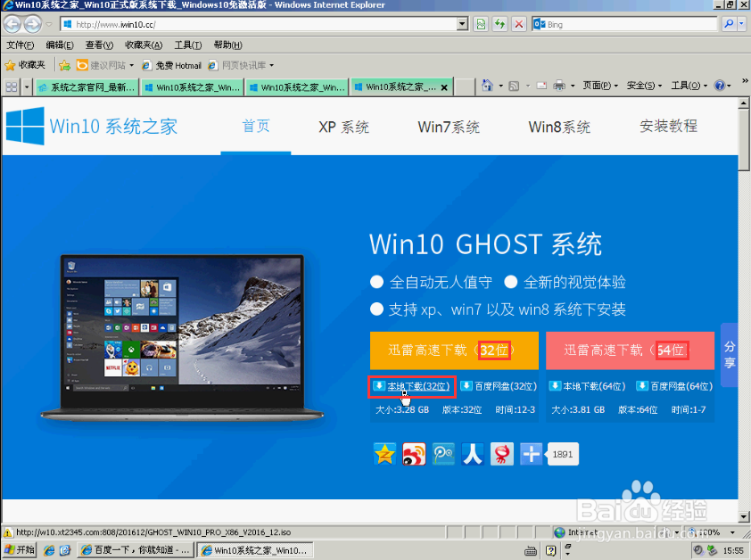
Task: Share to Sina Weibo icon
Action: point(414,454)
